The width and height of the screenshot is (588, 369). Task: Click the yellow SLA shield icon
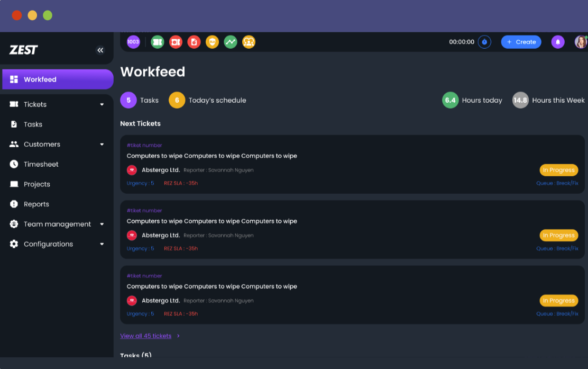tap(212, 42)
